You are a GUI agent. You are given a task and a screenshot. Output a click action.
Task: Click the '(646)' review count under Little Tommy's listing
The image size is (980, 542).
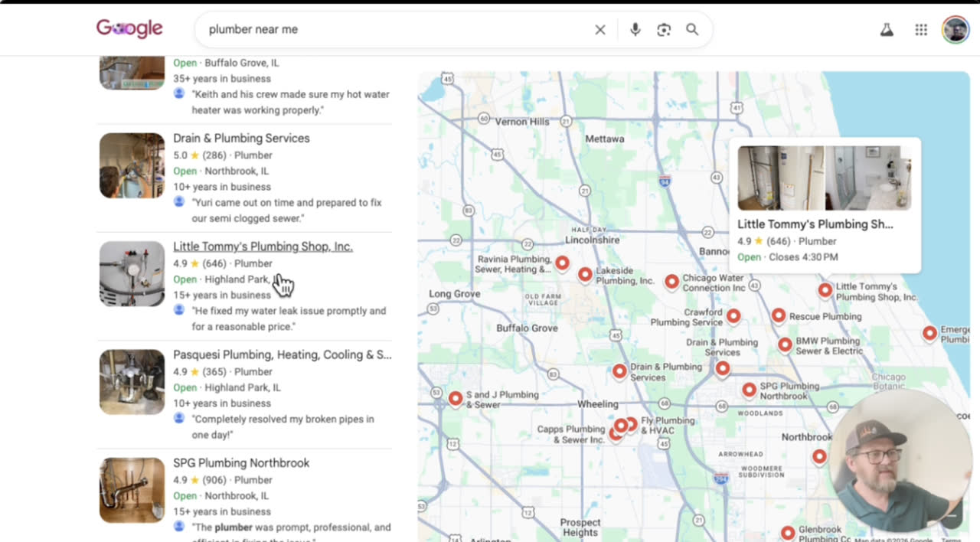click(215, 263)
